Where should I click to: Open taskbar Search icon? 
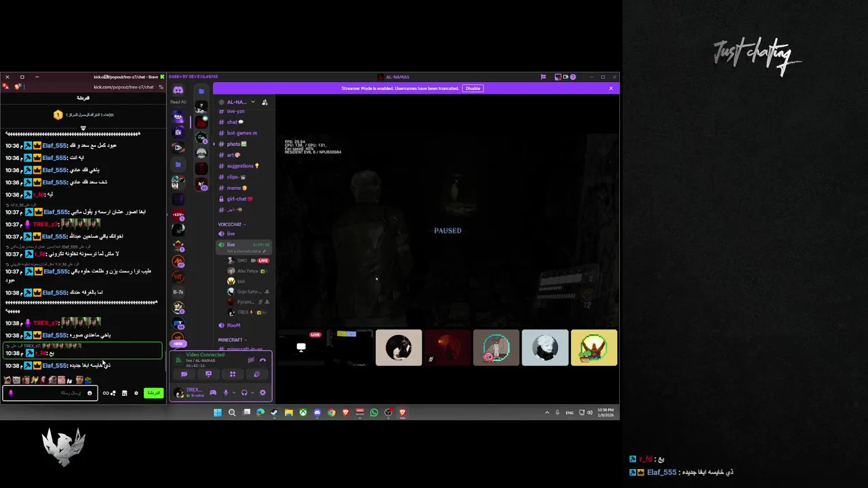pos(232,412)
